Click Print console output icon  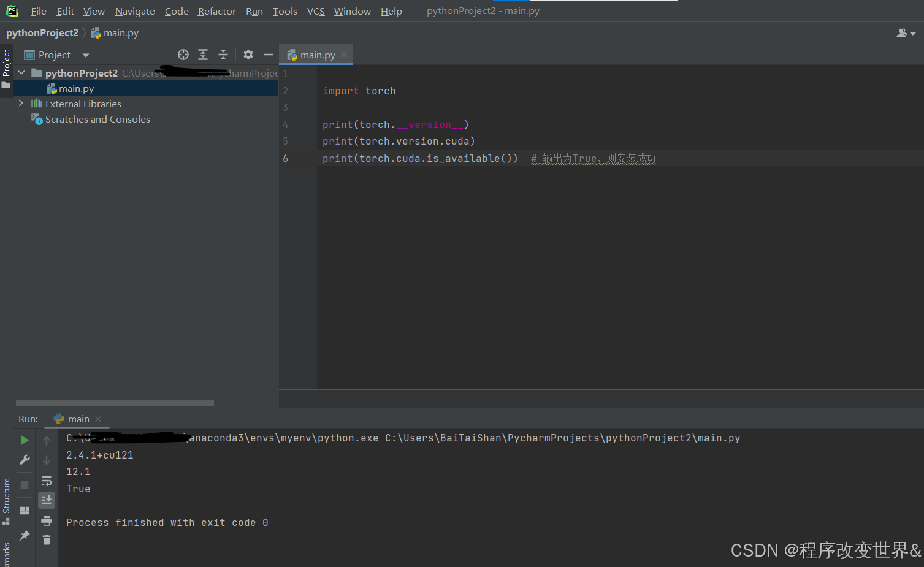point(47,521)
